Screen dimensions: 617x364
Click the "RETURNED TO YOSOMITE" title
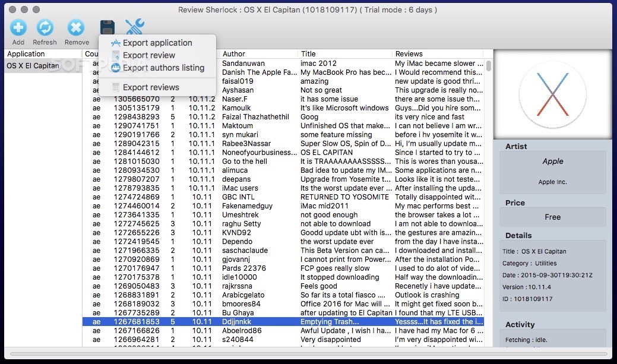pyautogui.click(x=344, y=197)
